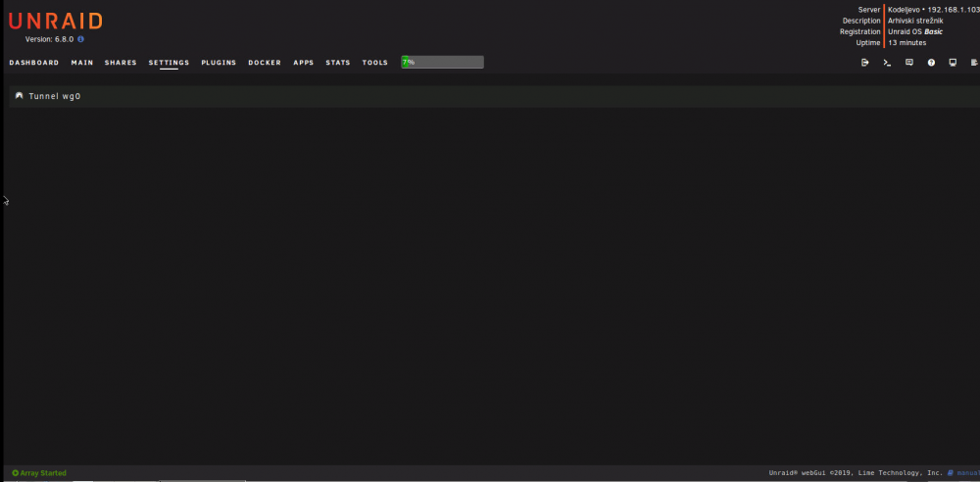Open the Info monitor icon
Image resolution: width=980 pixels, height=482 pixels.
[953, 63]
